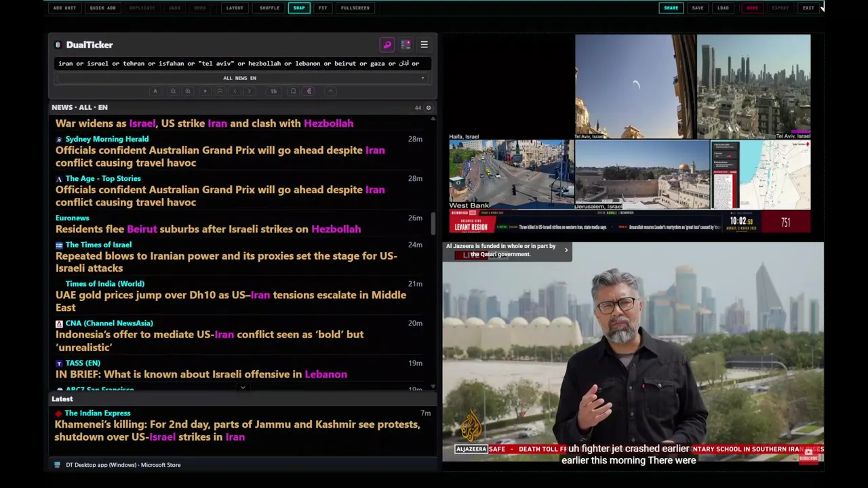
Task: Open 'Repeated blows to Iranian power' headline
Action: tap(226, 262)
